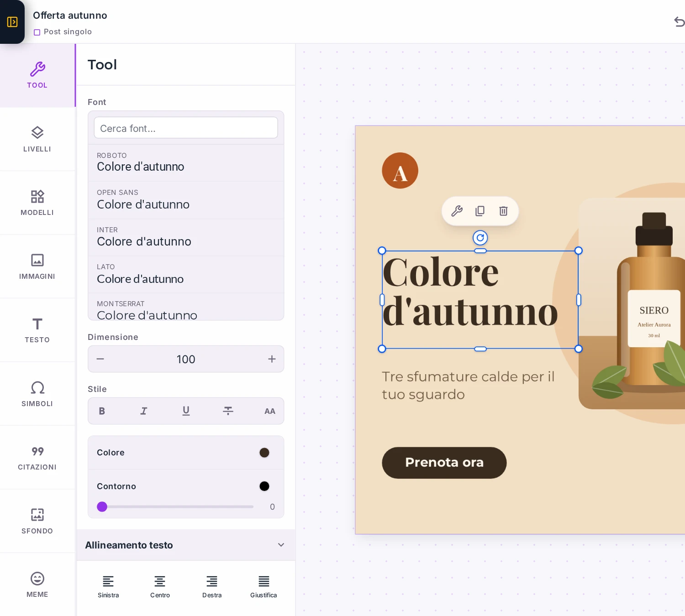
Task: Choose the Inter font option
Action: point(186,237)
